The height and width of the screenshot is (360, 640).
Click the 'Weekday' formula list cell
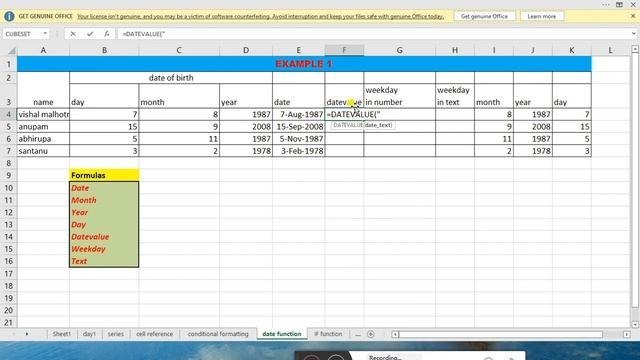pos(104,249)
